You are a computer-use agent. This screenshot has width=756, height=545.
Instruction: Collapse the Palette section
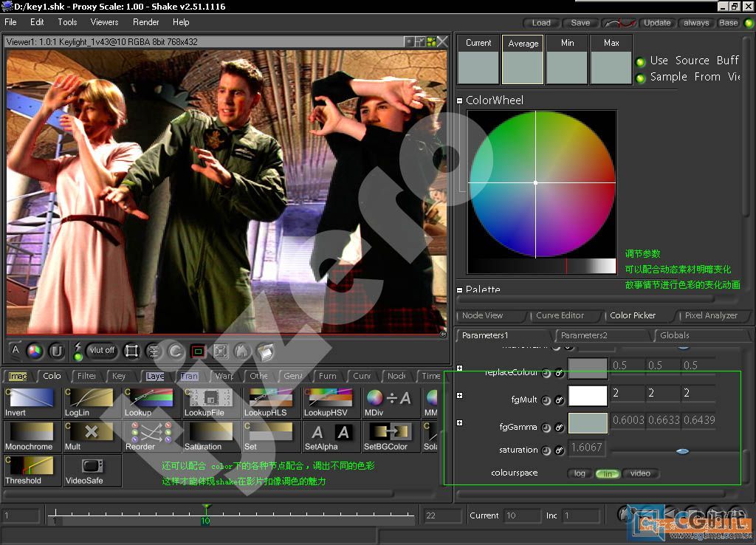459,290
